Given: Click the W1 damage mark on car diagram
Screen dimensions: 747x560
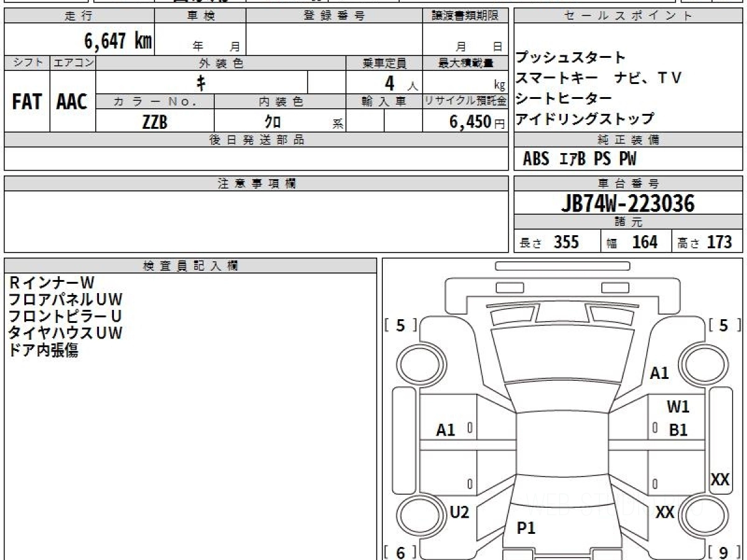Looking at the screenshot, I should pyautogui.click(x=678, y=407).
